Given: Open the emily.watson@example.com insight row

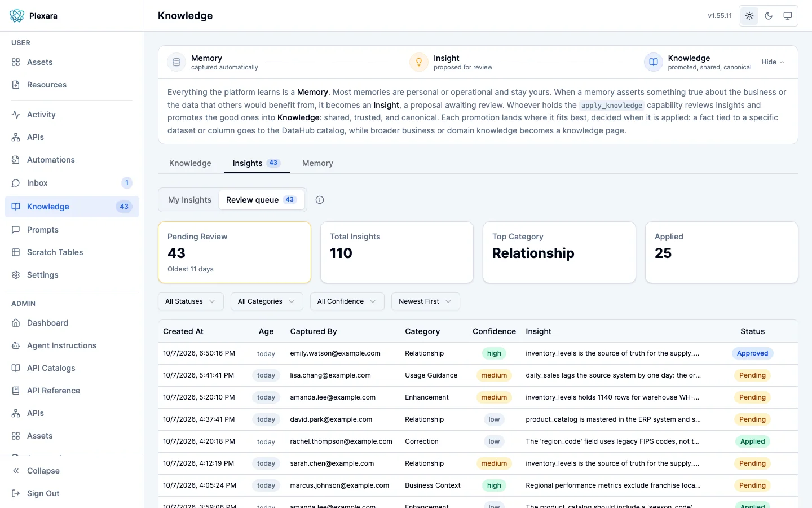Looking at the screenshot, I should 478,353.
